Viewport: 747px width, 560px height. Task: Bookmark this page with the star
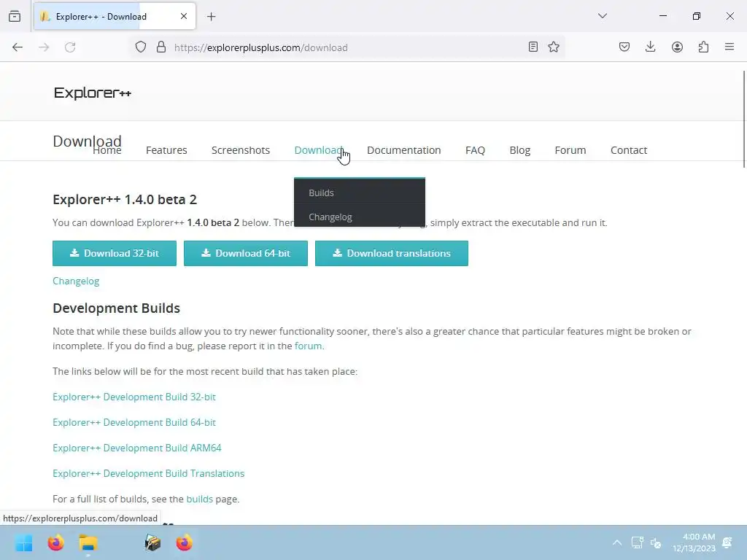tap(554, 47)
